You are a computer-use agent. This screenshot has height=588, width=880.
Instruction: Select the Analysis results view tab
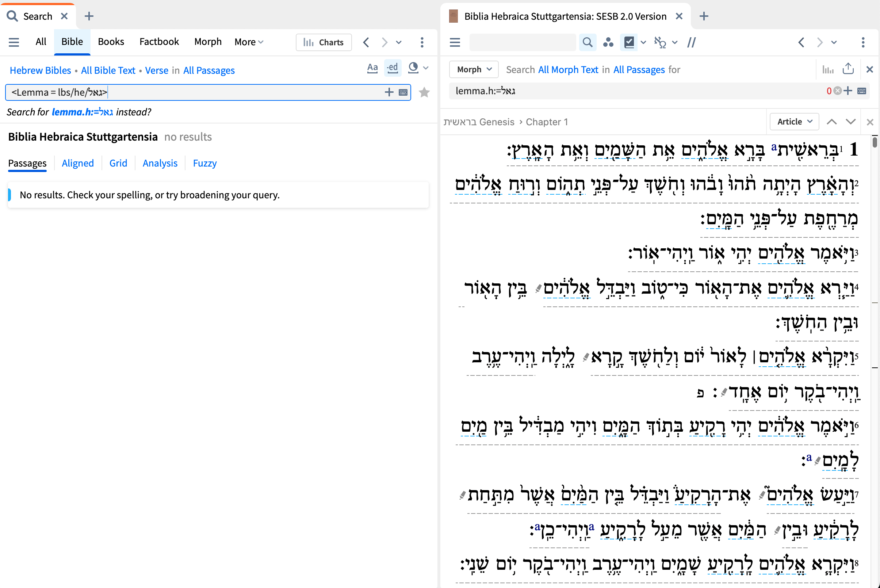[160, 163]
